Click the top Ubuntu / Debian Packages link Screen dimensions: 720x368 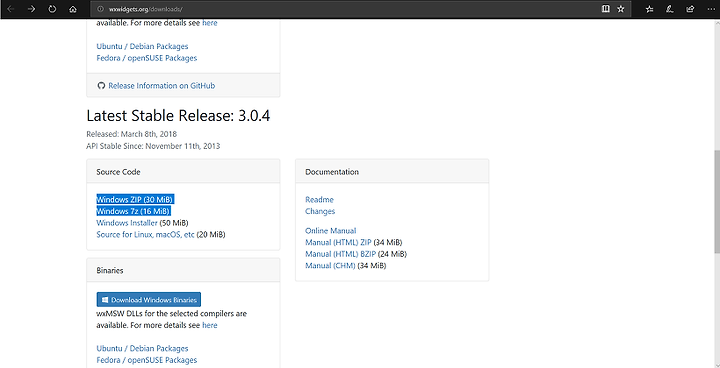142,46
